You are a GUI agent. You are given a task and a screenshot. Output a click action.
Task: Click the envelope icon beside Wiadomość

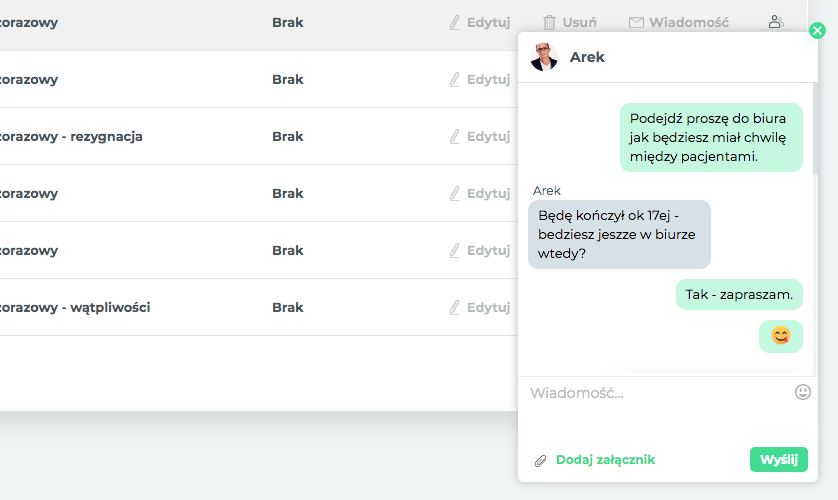pyautogui.click(x=636, y=22)
